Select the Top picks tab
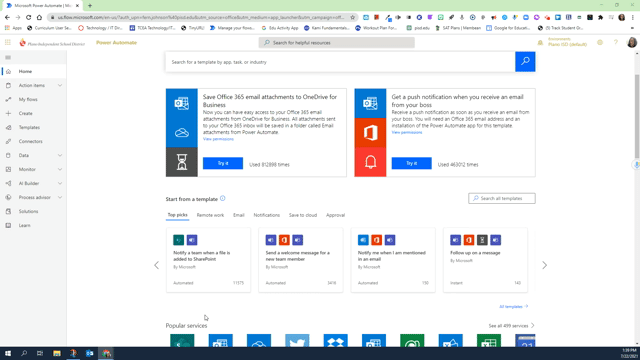 coord(177,215)
